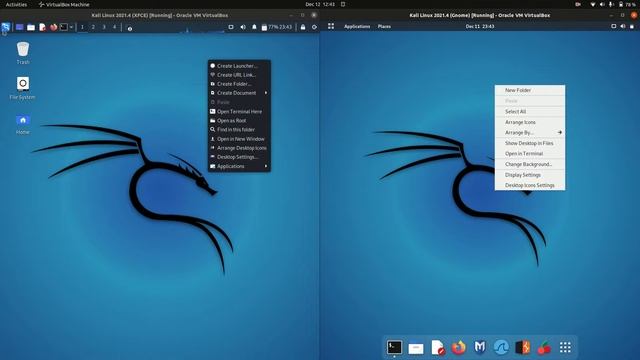
Task: Click GNOME clock Dec 11 23:43
Action: pos(480,27)
